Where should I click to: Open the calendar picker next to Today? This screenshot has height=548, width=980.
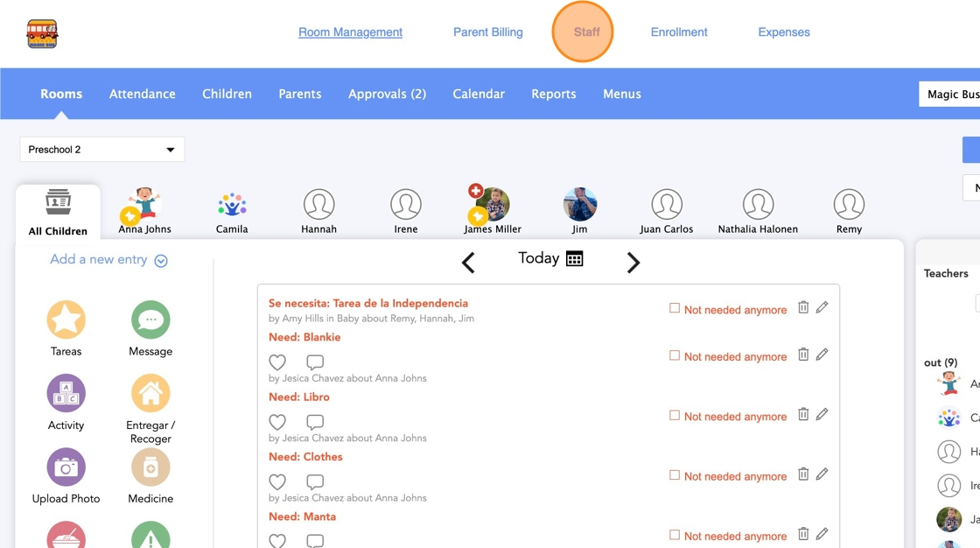(x=574, y=258)
